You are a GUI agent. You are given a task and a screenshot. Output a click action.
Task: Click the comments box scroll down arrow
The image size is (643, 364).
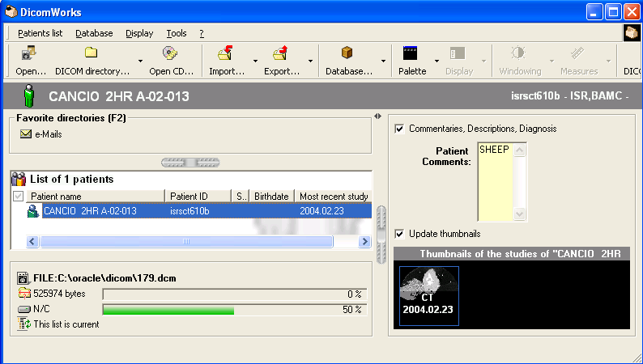pyautogui.click(x=520, y=214)
